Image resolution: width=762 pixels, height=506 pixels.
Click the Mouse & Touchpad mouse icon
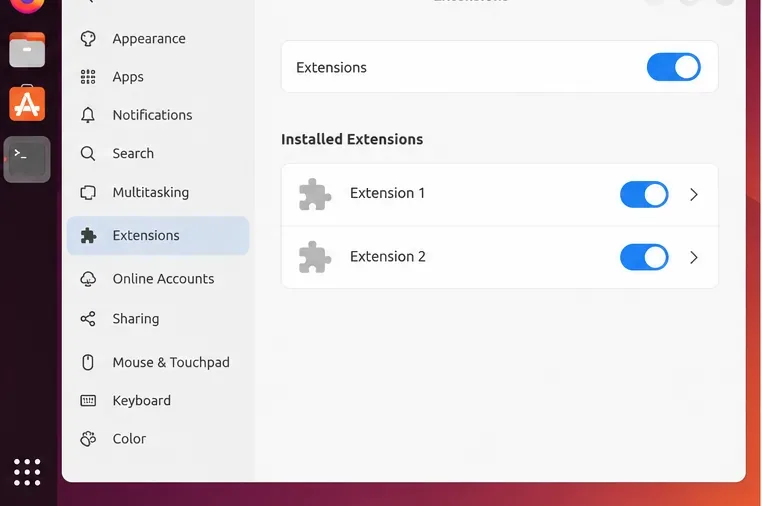(88, 362)
